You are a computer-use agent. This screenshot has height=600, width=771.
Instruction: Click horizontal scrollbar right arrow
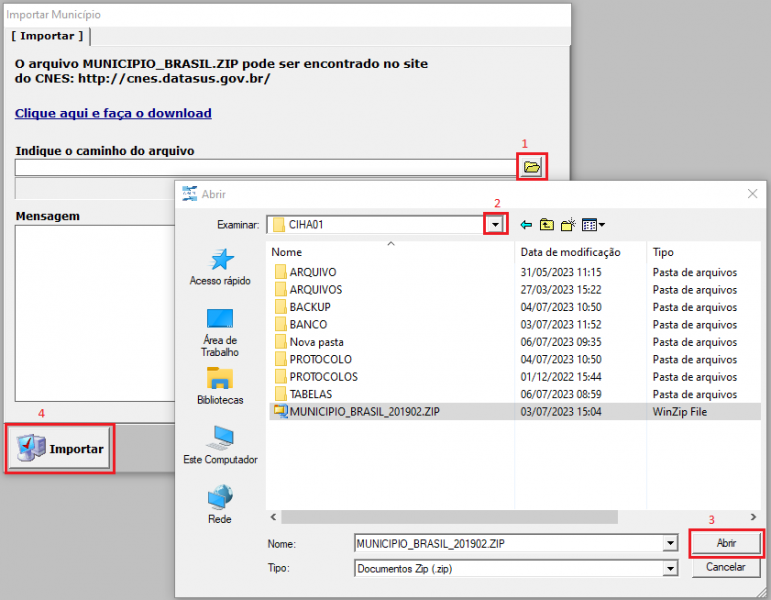753,517
